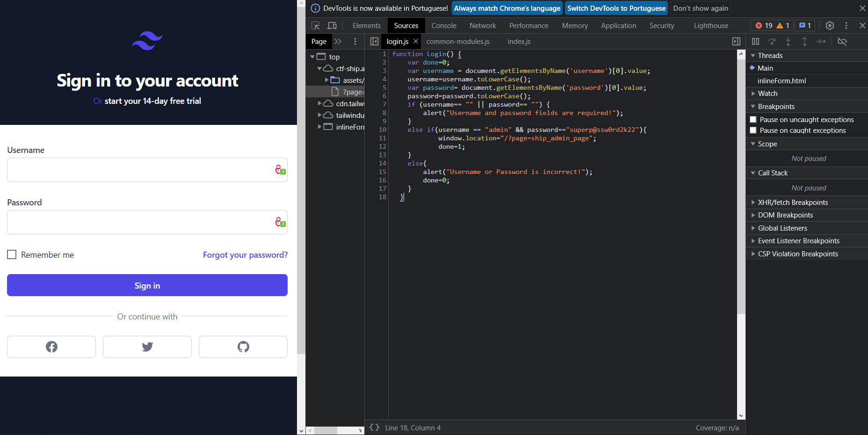Open the Application tab
Image resolution: width=868 pixels, height=435 pixels.
[618, 26]
